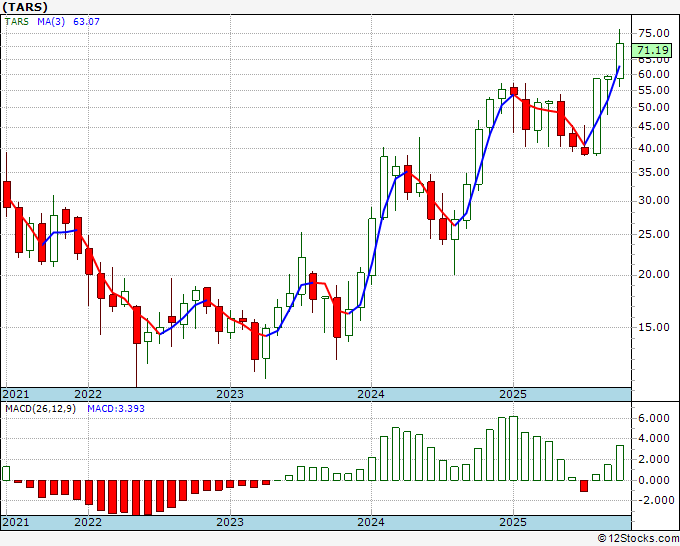Click the 71.19 current price tag
The height and width of the screenshot is (546, 680).
pos(653,50)
